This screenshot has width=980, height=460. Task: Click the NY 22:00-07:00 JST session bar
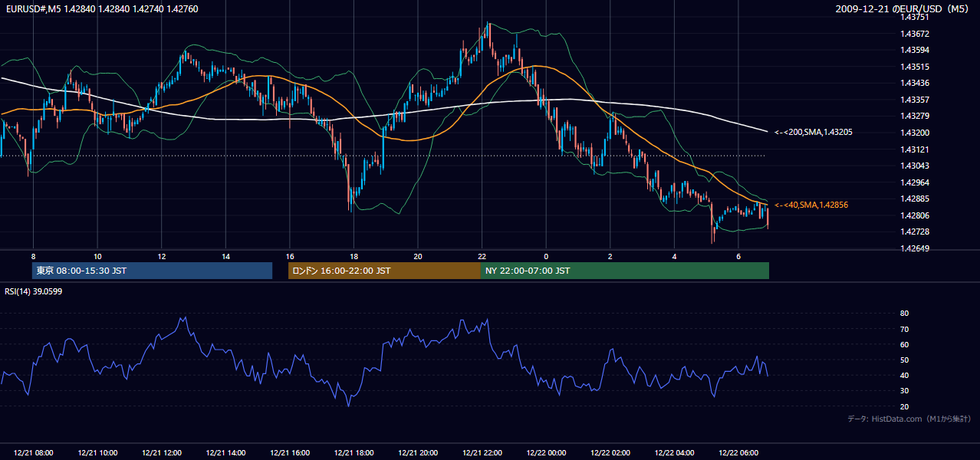pyautogui.click(x=625, y=271)
